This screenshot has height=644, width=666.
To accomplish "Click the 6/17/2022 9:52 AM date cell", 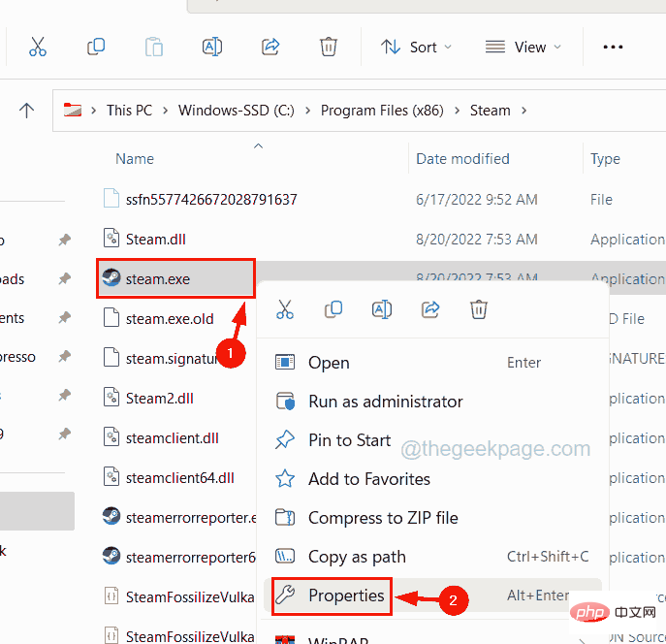I will pyautogui.click(x=477, y=199).
